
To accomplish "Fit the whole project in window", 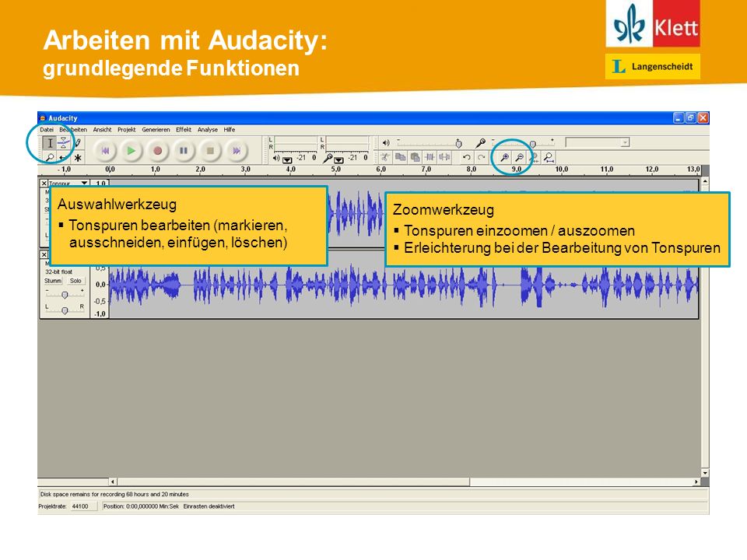I will pyautogui.click(x=549, y=157).
